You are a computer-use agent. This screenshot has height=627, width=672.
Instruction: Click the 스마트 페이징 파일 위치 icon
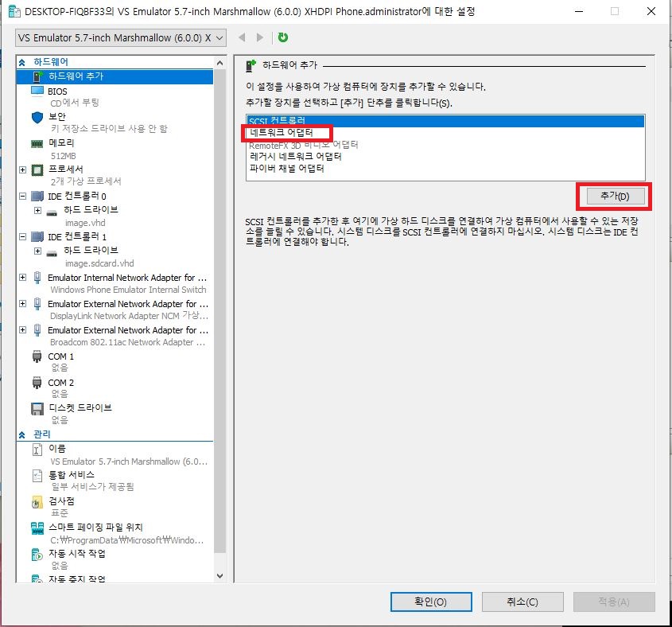[x=37, y=528]
